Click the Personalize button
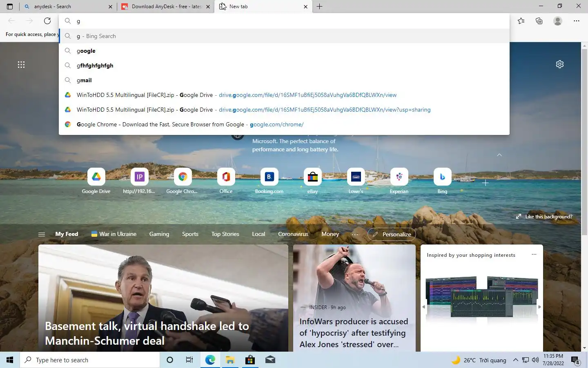 (392, 234)
